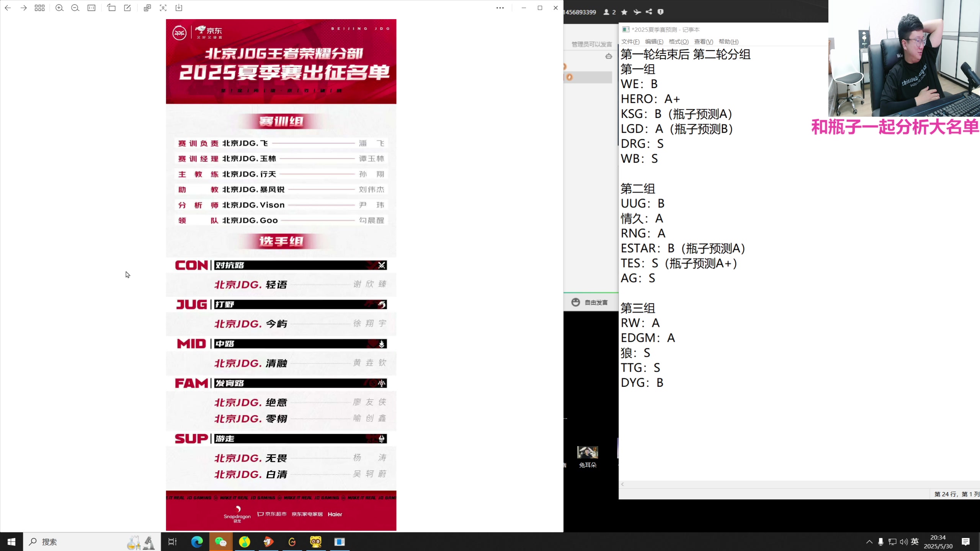
Task: Go to next image with forward arrow
Action: coord(24,8)
